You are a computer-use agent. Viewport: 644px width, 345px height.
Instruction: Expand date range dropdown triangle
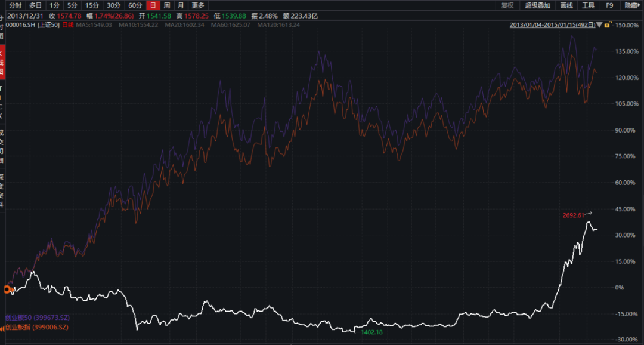click(x=614, y=25)
